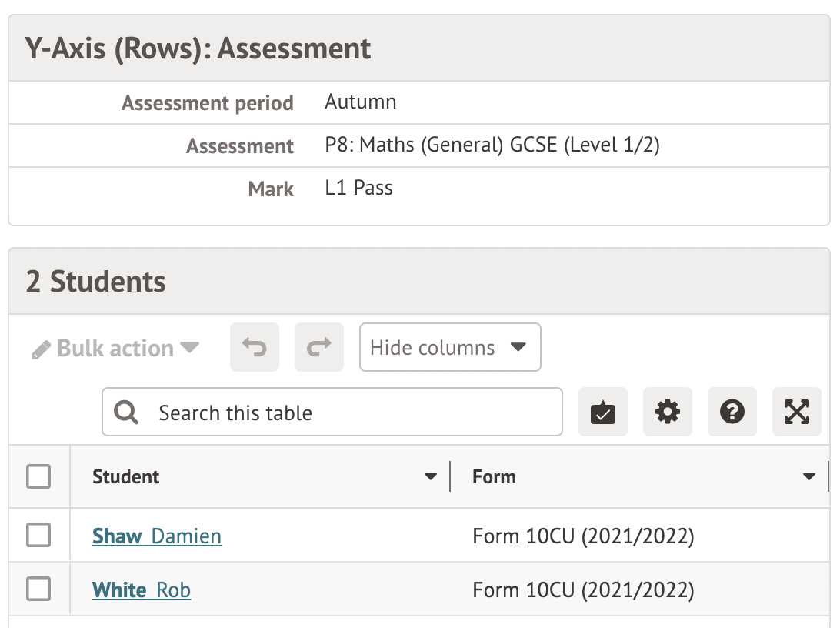Viewport: 840px width, 628px height.
Task: Open help via the question mark icon
Action: click(732, 413)
